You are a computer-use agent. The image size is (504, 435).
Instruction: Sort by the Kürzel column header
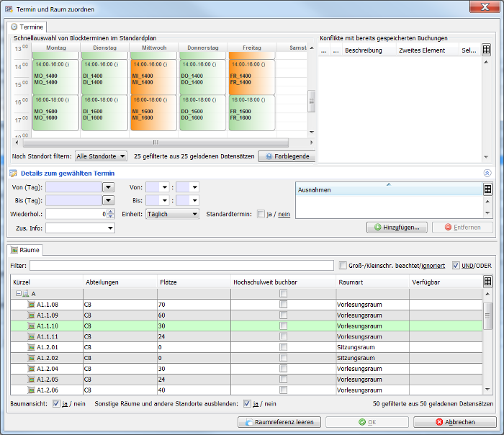tap(47, 282)
